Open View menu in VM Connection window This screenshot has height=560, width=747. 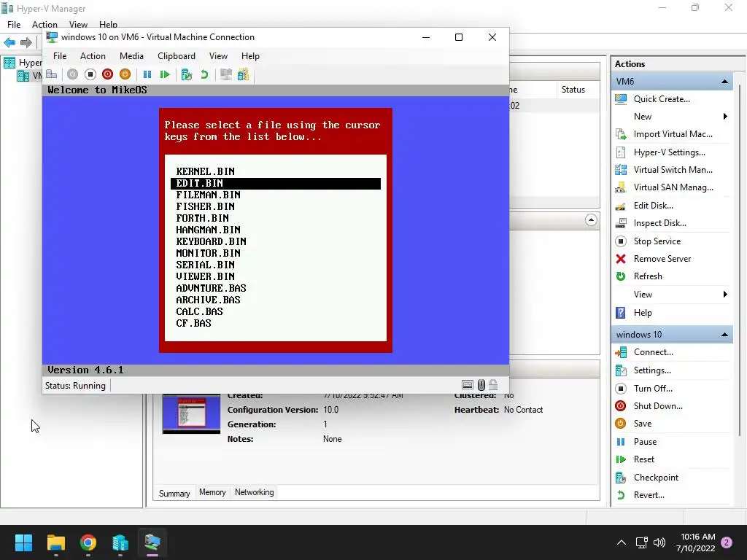pyautogui.click(x=218, y=56)
